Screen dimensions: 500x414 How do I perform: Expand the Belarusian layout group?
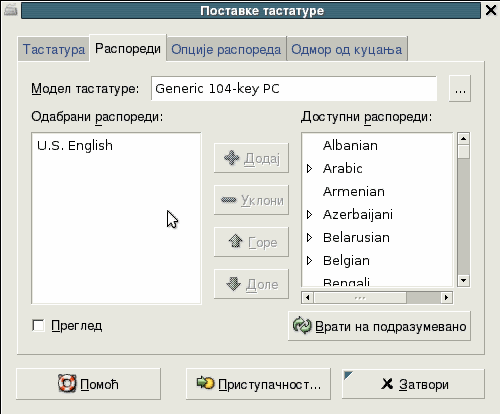pos(309,237)
